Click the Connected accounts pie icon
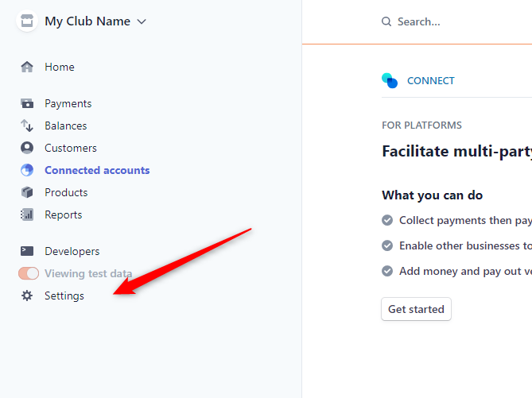 point(27,170)
